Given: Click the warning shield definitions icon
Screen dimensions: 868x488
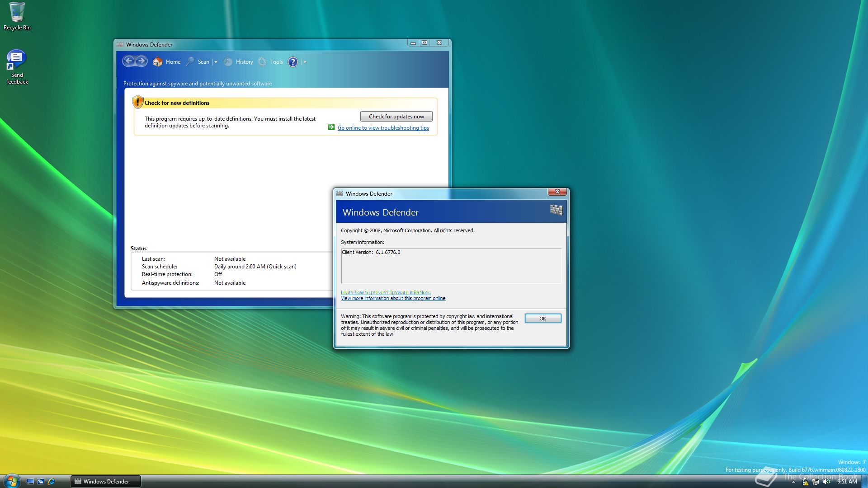Looking at the screenshot, I should (137, 102).
